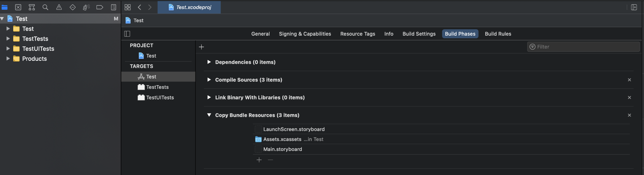Select the TestUITests folder in navigator

[x=60, y=49]
